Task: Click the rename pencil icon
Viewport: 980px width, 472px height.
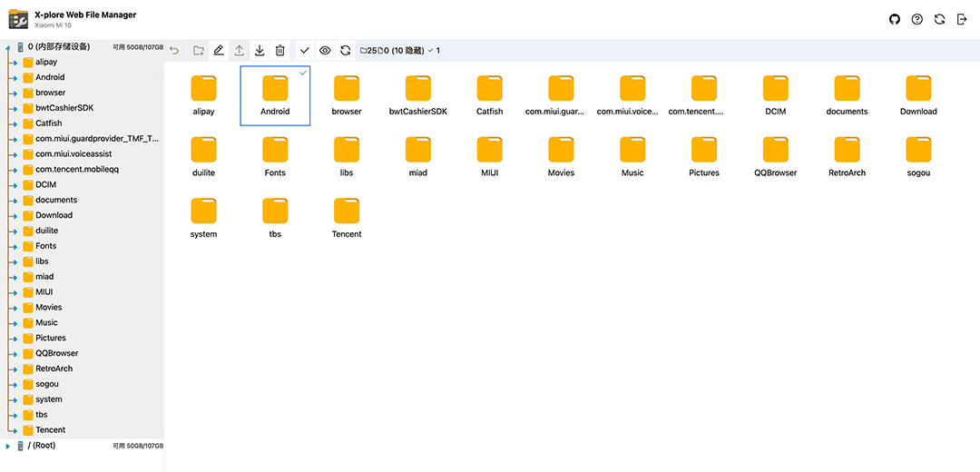Action: [x=218, y=51]
